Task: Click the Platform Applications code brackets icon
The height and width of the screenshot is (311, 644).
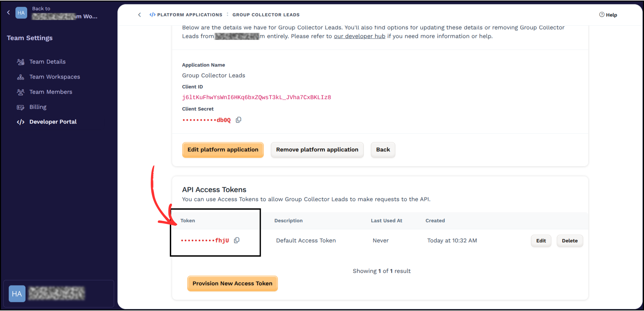Action: pos(153,14)
